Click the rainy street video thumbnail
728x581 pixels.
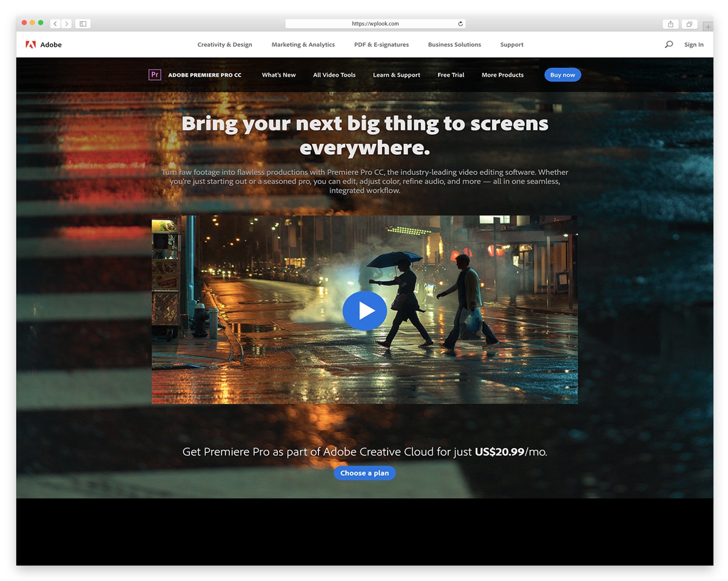point(365,310)
